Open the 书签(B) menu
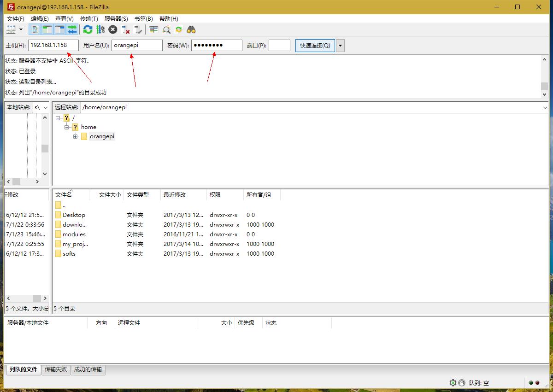Image resolution: width=553 pixels, height=392 pixels. tap(143, 18)
